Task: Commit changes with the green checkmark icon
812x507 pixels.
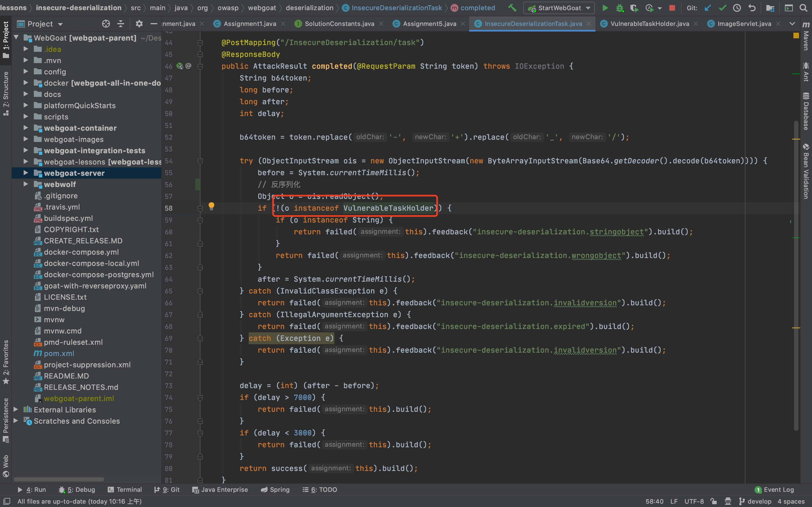Action: [722, 8]
